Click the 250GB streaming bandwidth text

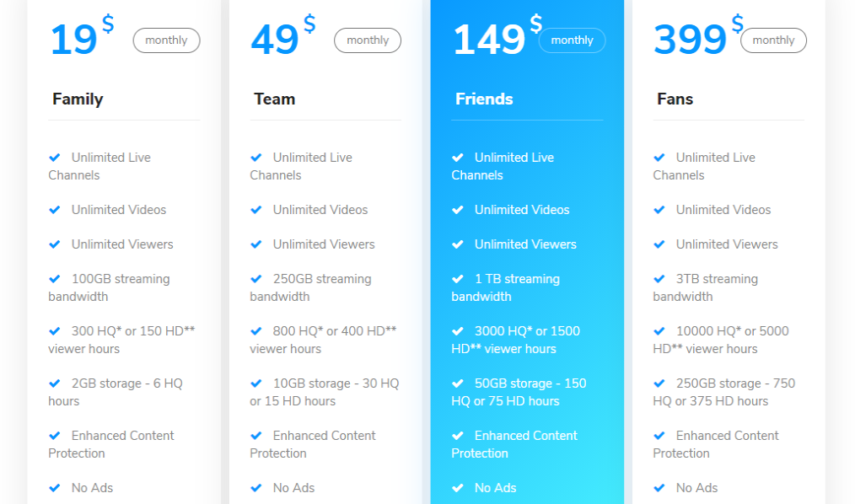coord(310,287)
